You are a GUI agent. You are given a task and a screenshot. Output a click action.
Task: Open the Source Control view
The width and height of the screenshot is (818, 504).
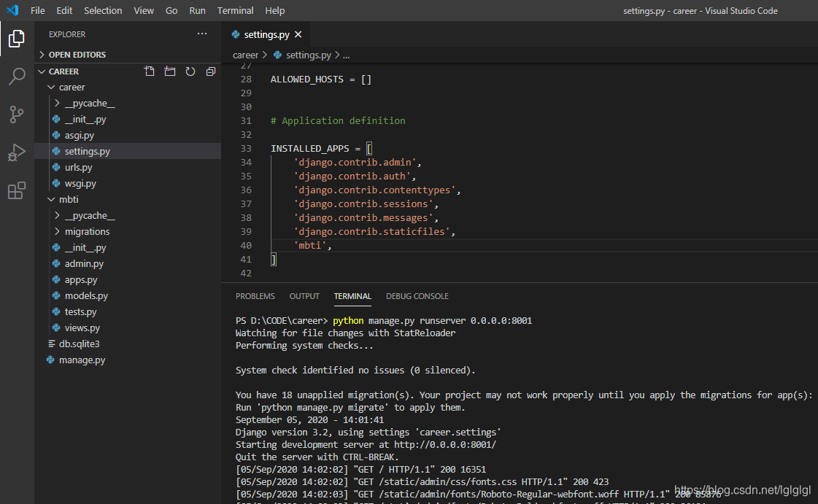pyautogui.click(x=17, y=114)
